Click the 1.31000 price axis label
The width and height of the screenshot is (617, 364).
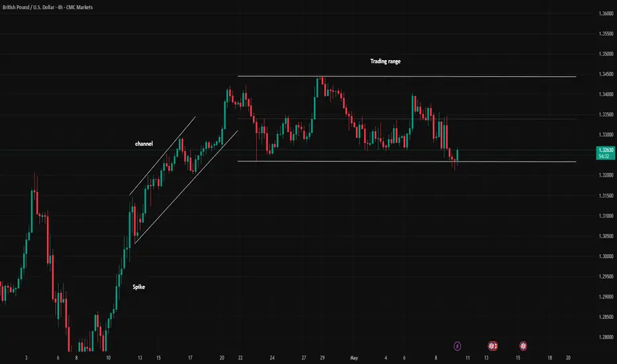pyautogui.click(x=606, y=216)
